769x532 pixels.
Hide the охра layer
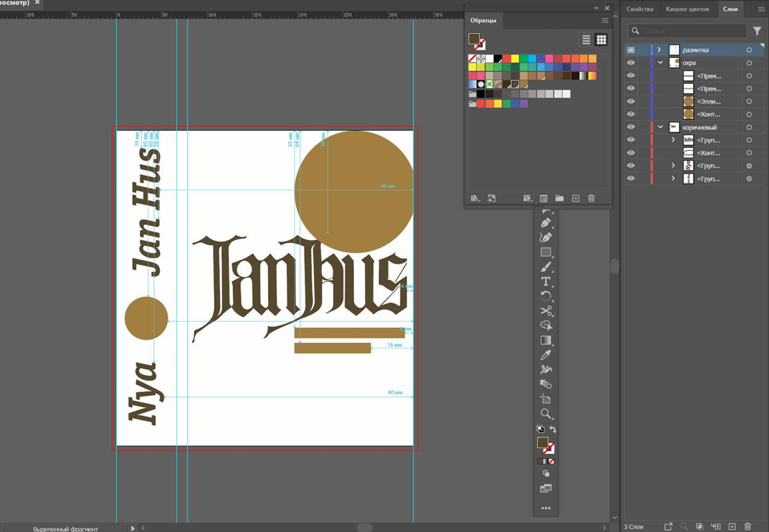pyautogui.click(x=631, y=63)
